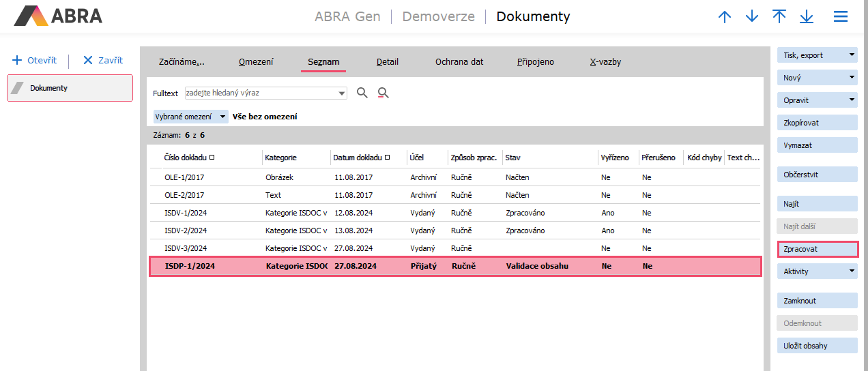The width and height of the screenshot is (868, 371).
Task: Click the ABRA logo
Action: 58,16
